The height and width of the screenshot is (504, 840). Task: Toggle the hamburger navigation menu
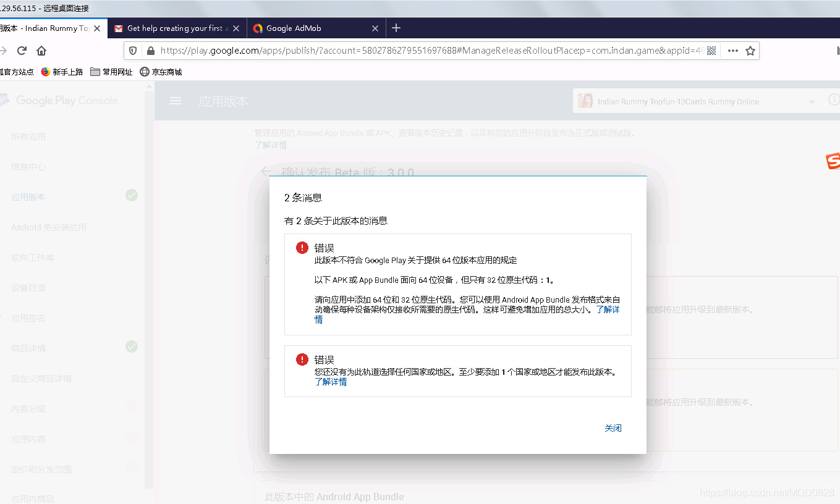pos(176,101)
